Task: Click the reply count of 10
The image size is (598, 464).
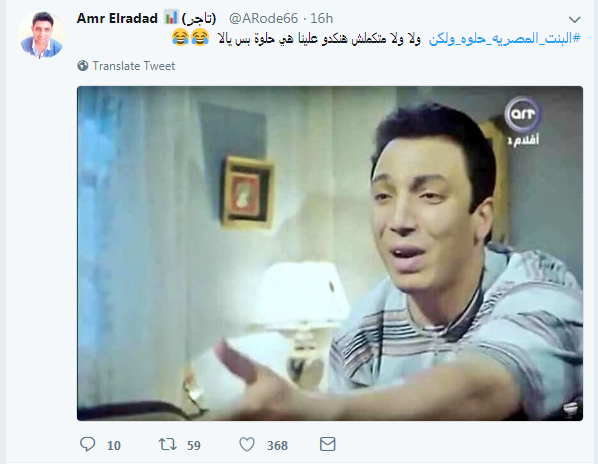Action: tap(114, 445)
